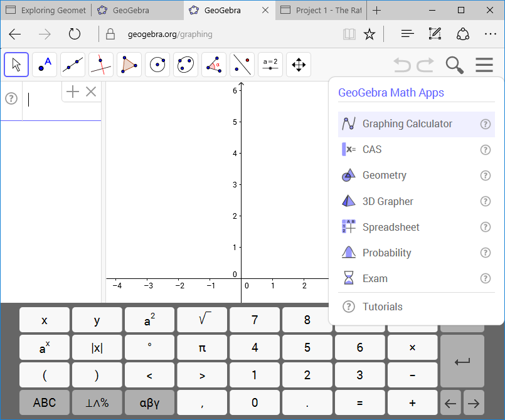This screenshot has width=505, height=420.
Task: Click help icon next to Graphing Calculator
Action: point(486,124)
